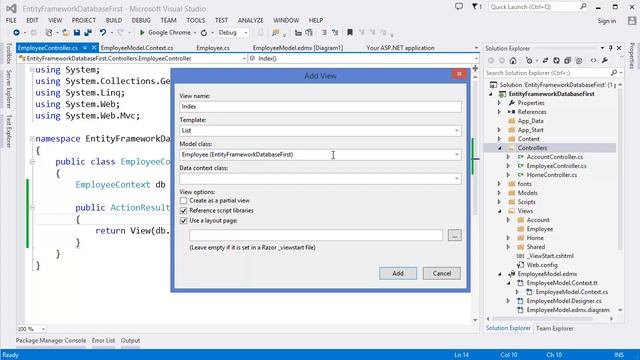Click the Home icon in Solution Explorer
Screen dimensions: 640x360
(x=513, y=60)
